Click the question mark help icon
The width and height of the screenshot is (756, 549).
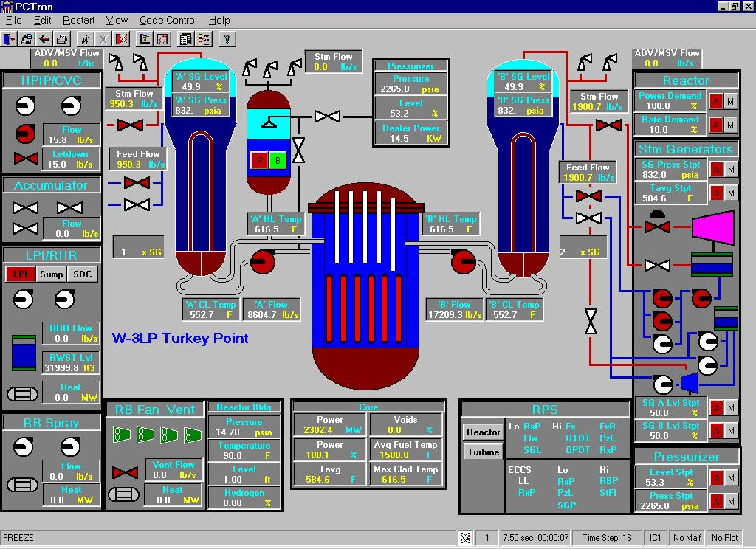click(227, 39)
